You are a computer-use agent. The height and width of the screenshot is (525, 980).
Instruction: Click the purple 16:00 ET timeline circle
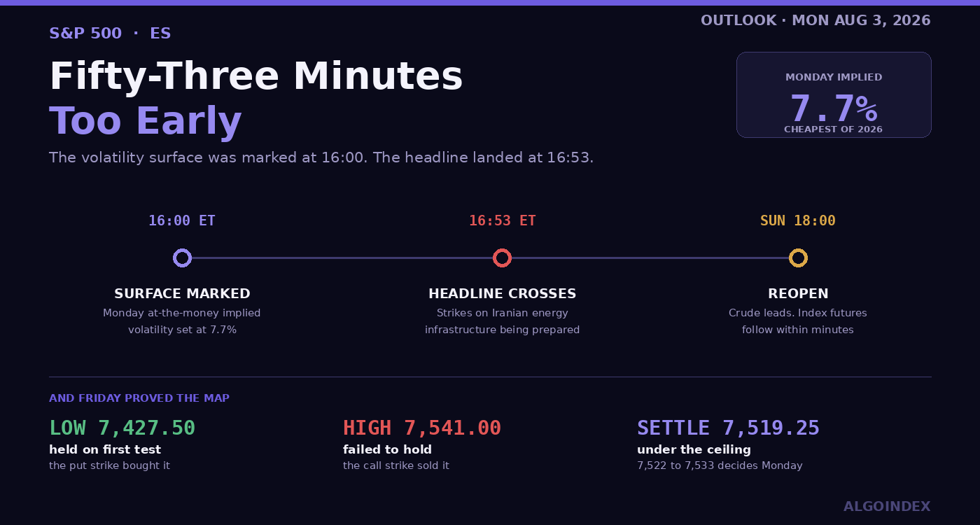(182, 258)
